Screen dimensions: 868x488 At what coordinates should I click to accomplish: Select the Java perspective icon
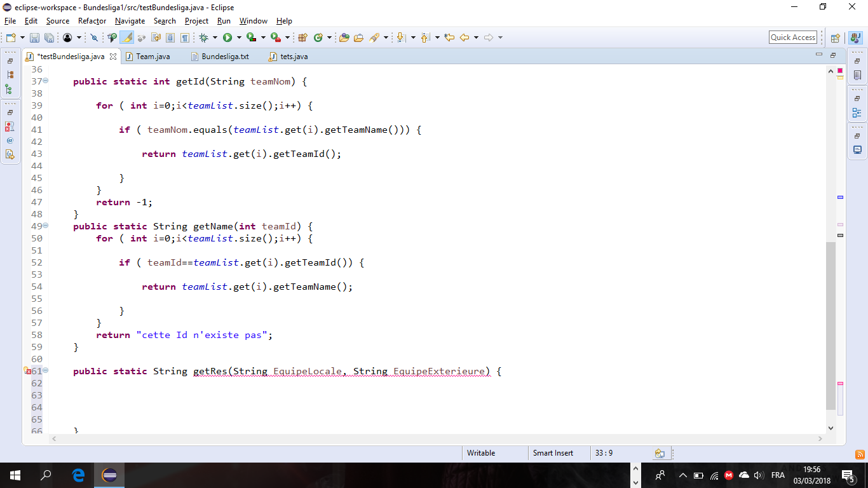click(x=855, y=37)
